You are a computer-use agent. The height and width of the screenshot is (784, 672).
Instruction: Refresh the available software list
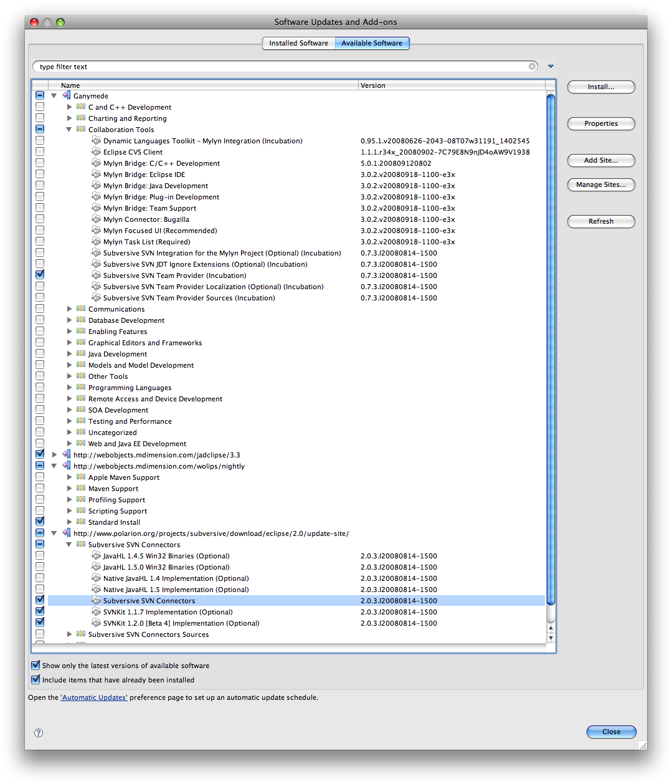point(601,221)
